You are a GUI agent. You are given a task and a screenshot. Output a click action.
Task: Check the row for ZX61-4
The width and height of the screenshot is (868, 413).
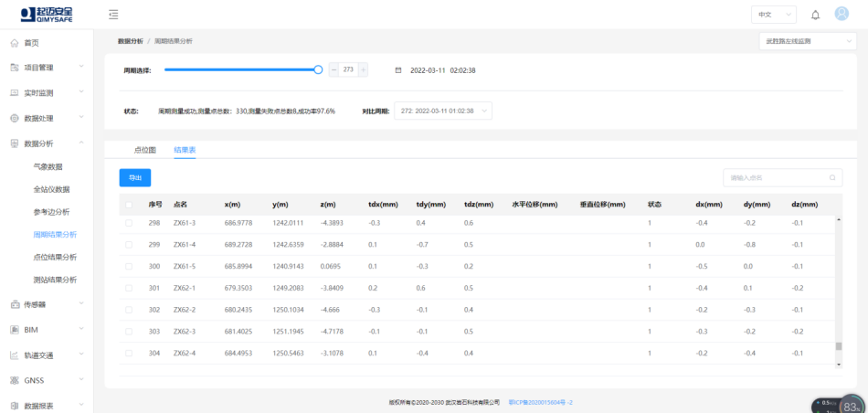tap(129, 244)
